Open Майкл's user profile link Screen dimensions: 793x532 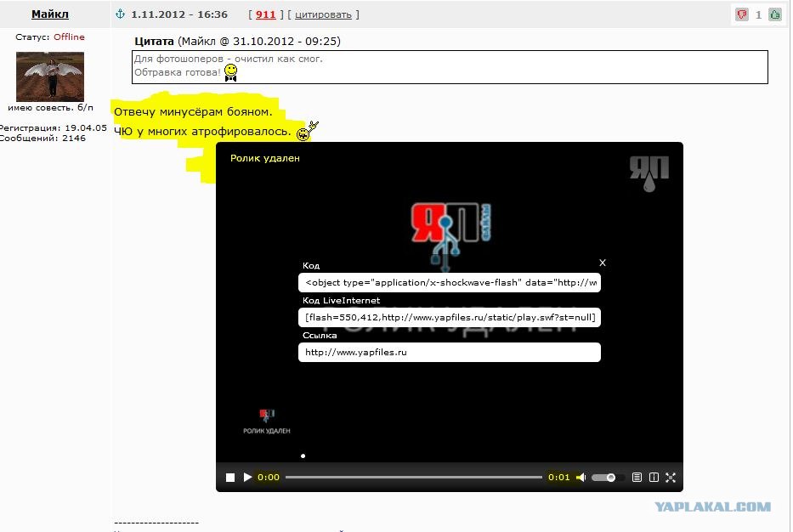click(x=50, y=14)
